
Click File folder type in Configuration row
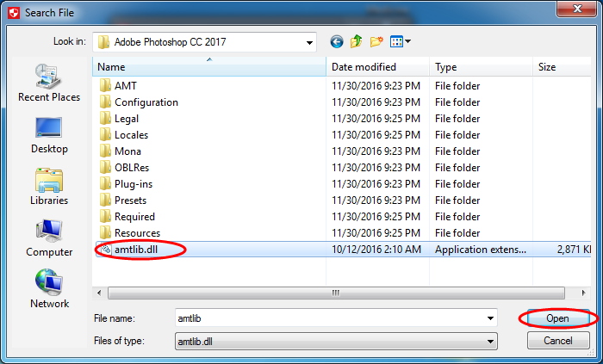pyautogui.click(x=457, y=102)
